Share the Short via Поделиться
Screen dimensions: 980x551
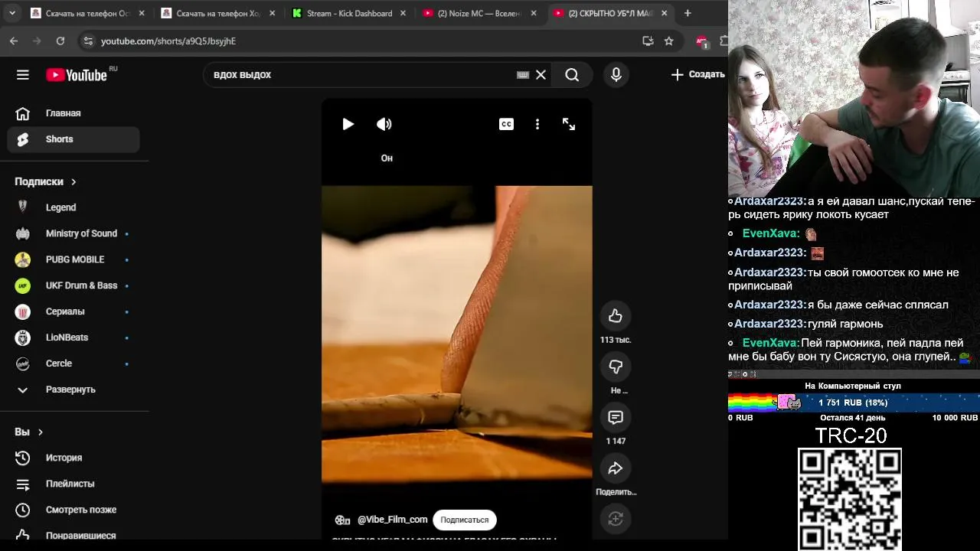616,468
